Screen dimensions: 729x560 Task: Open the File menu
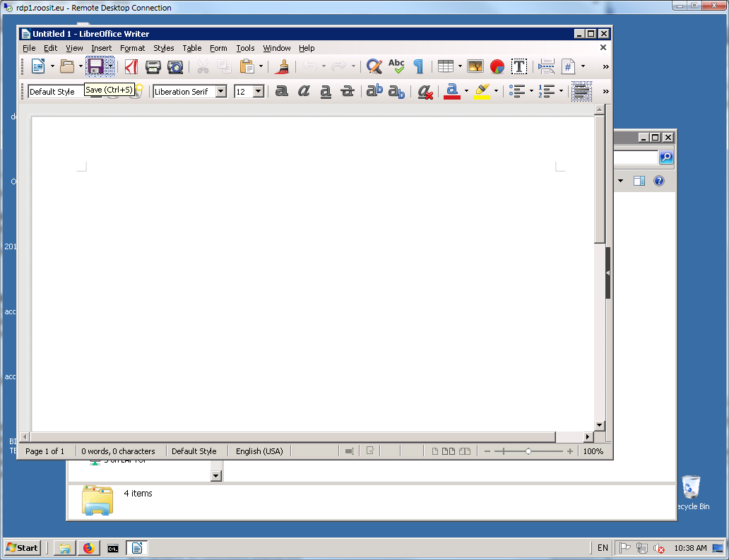coord(29,48)
